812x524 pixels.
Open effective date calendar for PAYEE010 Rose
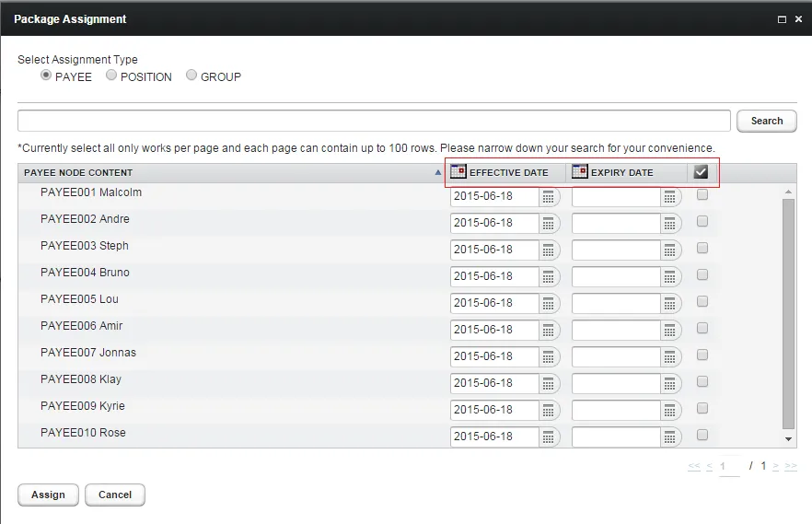(548, 437)
